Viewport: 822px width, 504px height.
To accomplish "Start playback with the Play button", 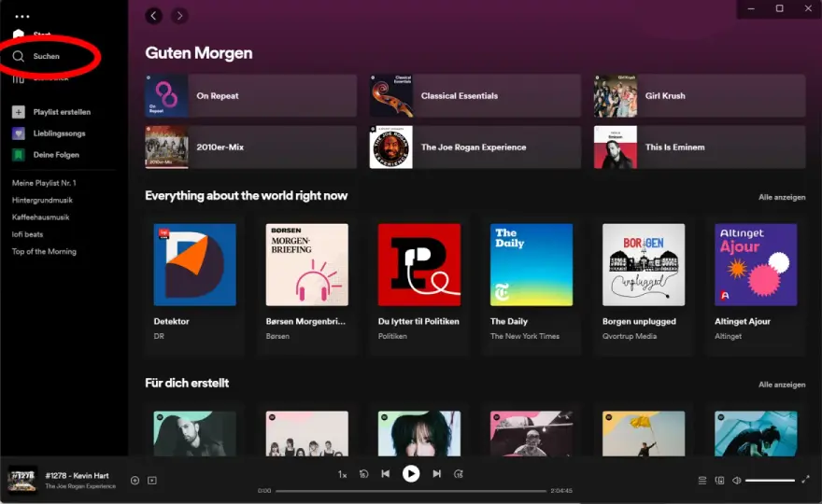I will 411,473.
